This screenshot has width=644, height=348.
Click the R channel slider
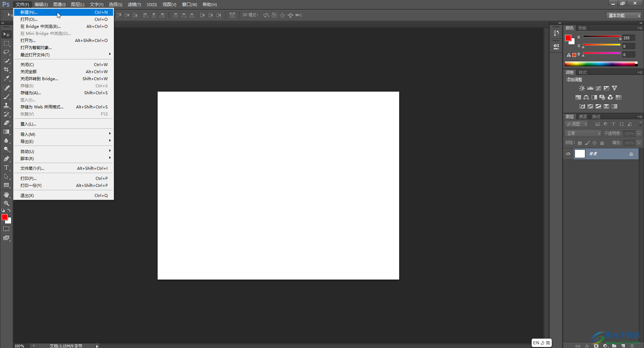602,37
